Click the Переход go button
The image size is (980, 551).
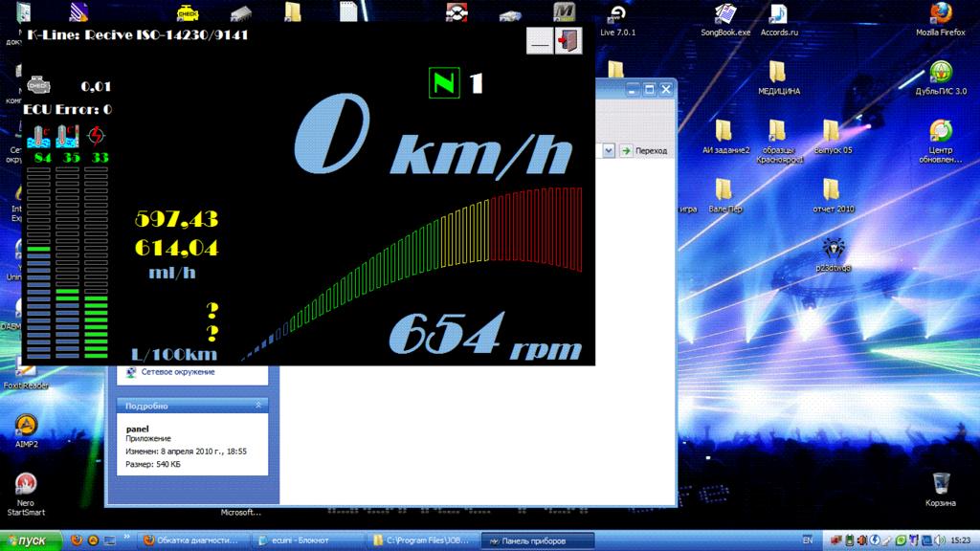[643, 150]
